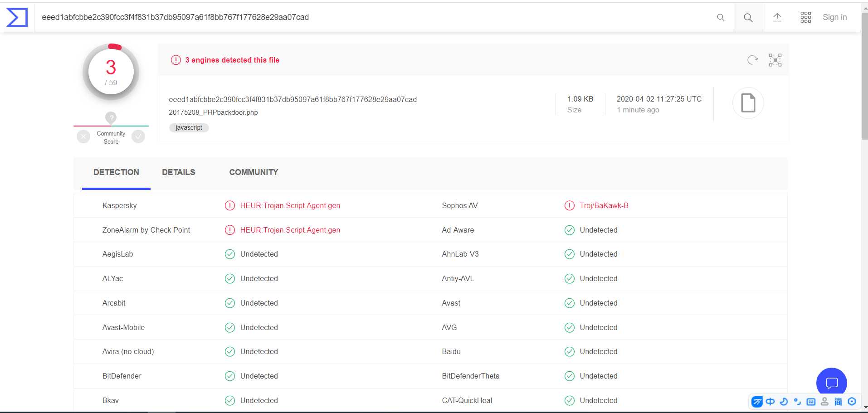This screenshot has height=413, width=868.
Task: Click the '3 engines detected this file' alert icon
Action: (x=176, y=60)
